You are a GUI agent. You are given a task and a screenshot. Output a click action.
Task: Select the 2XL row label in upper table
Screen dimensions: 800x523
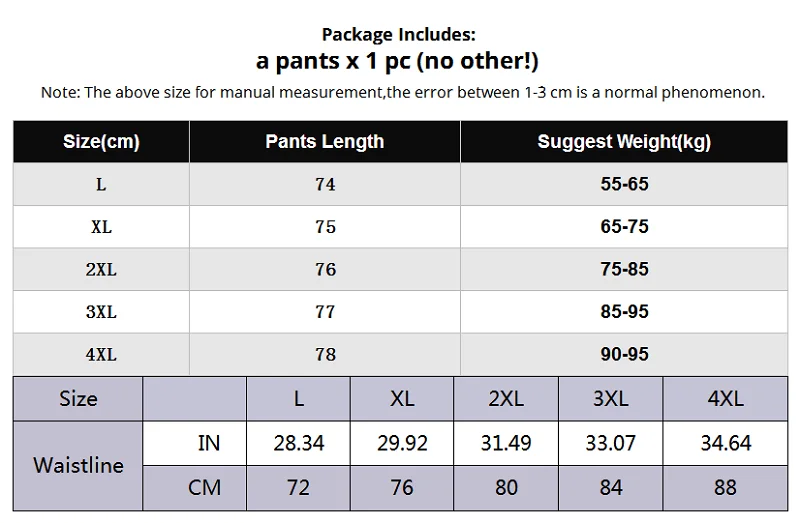pyautogui.click(x=101, y=270)
